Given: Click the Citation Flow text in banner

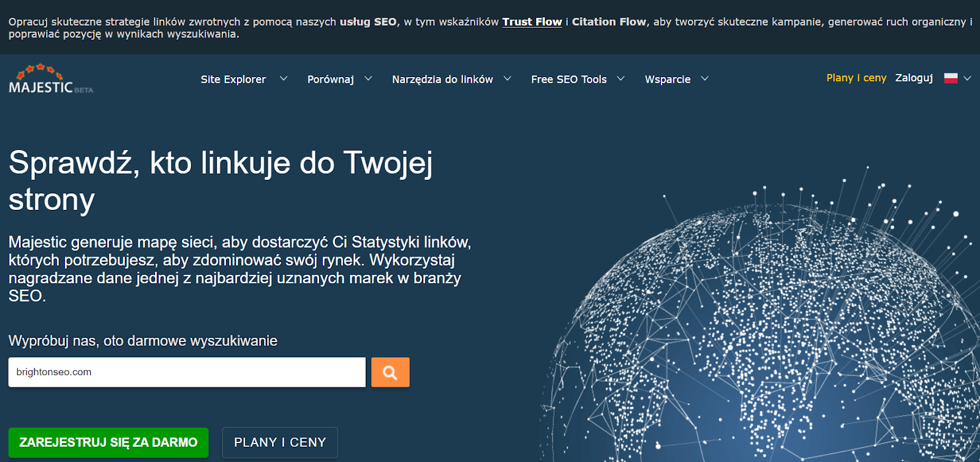Looking at the screenshot, I should [609, 21].
